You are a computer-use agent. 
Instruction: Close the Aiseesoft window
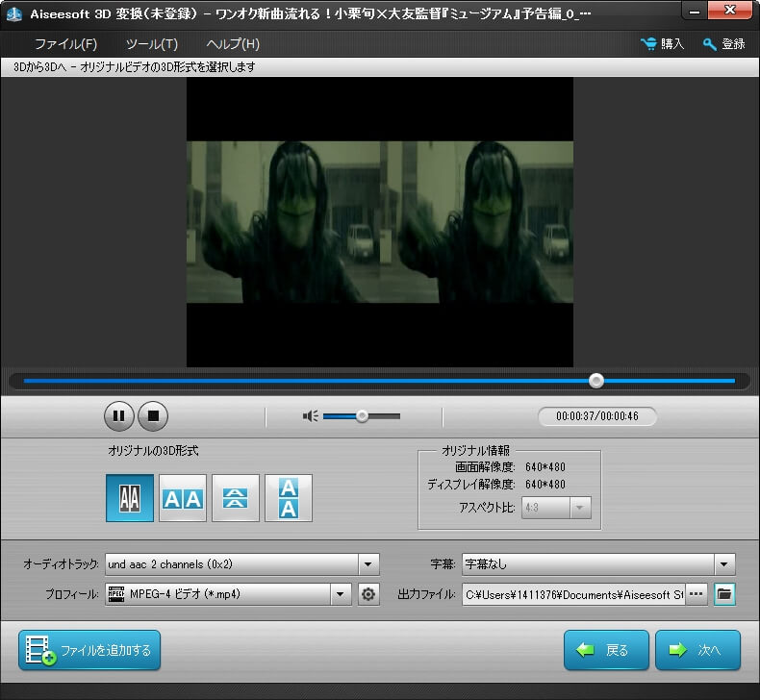[730, 11]
